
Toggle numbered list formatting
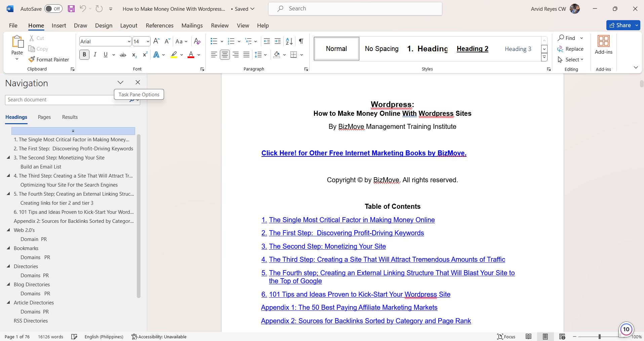click(x=231, y=41)
